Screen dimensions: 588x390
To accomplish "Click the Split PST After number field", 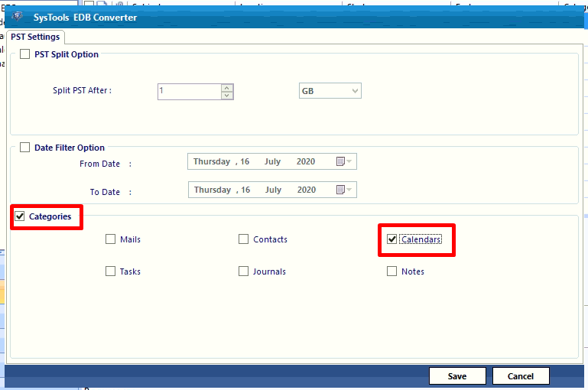I will pyautogui.click(x=190, y=92).
